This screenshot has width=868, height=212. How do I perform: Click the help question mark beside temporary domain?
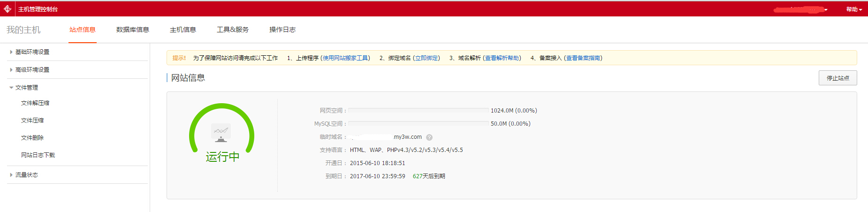(x=429, y=137)
